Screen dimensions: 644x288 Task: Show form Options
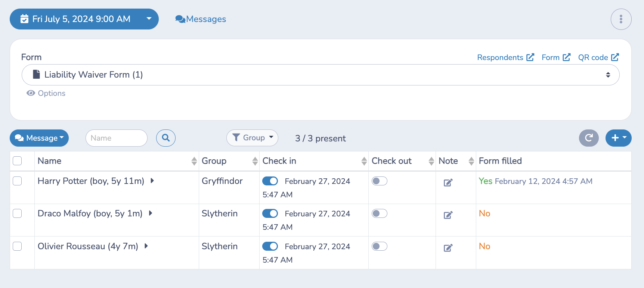click(x=46, y=93)
